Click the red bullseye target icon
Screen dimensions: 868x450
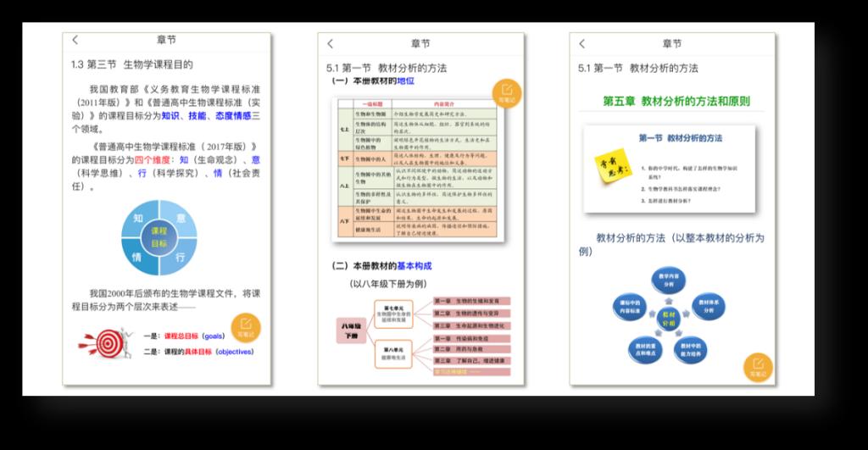click(107, 343)
